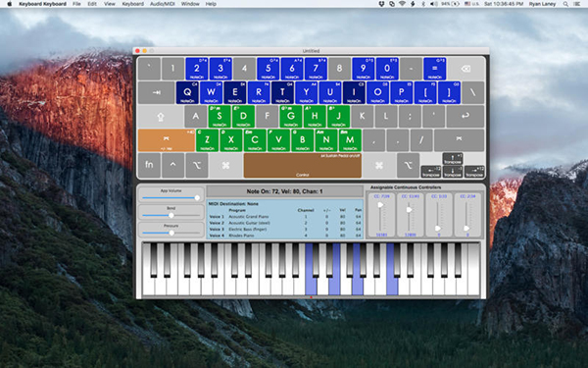Click the up arrow Transpose key
The image size is (588, 368).
(x=453, y=159)
